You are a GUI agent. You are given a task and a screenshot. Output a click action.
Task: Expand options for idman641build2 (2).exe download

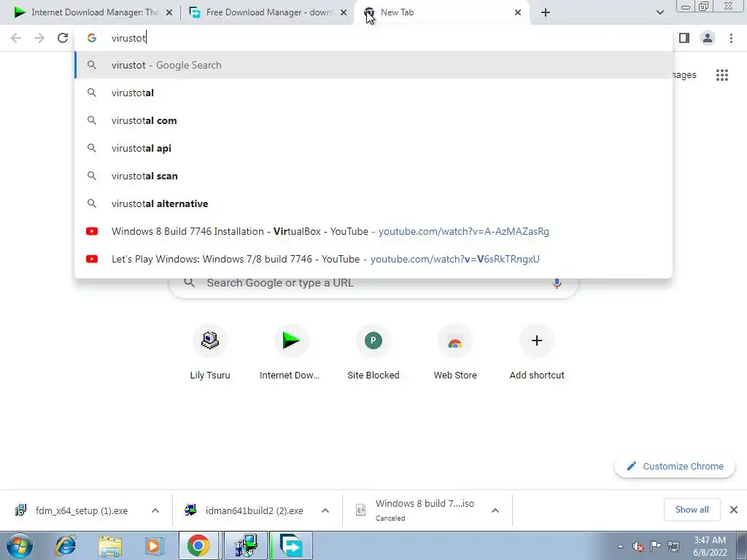coord(325,510)
